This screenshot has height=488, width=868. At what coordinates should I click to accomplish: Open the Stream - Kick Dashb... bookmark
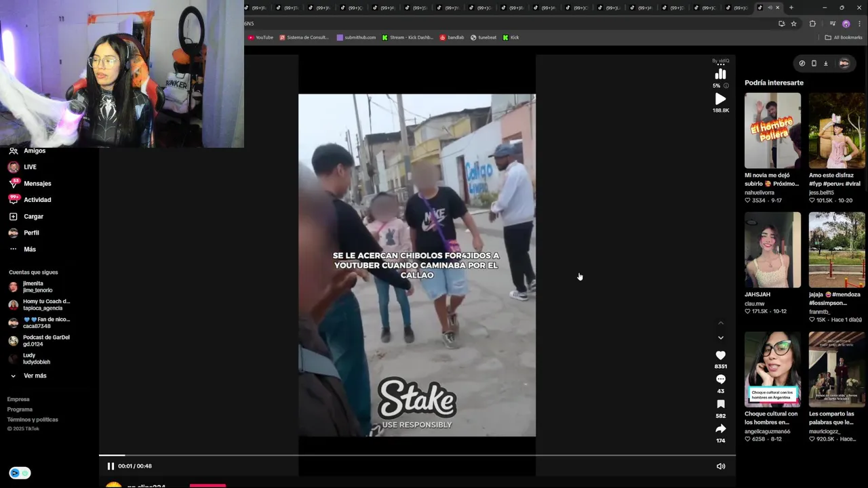[408, 37]
